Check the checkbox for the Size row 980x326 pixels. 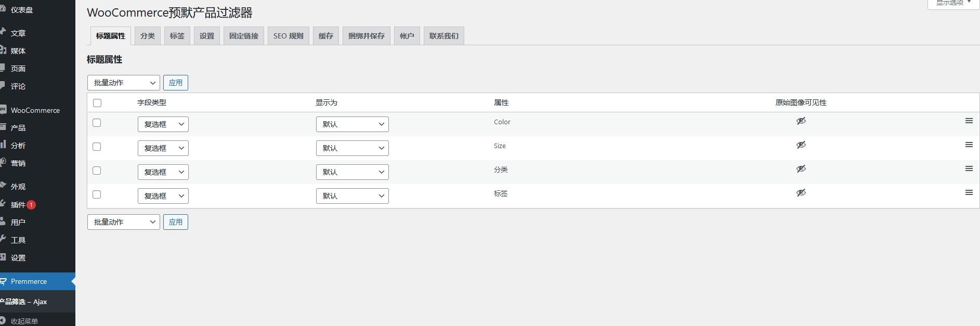(x=97, y=147)
